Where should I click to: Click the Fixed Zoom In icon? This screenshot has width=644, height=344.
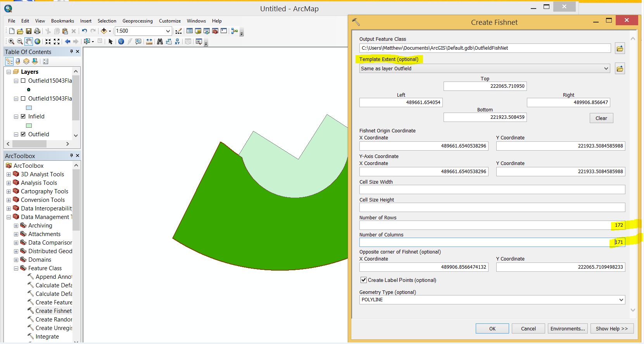[x=48, y=42]
